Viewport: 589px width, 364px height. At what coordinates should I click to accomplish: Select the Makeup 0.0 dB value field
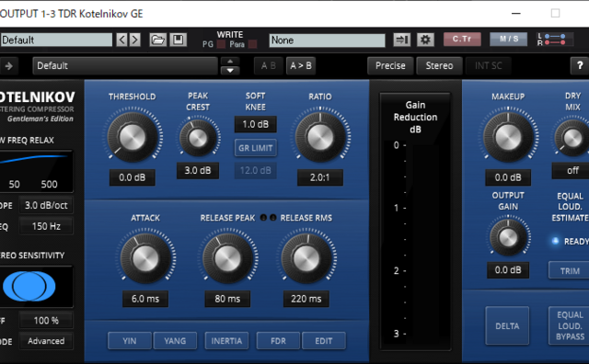point(508,177)
